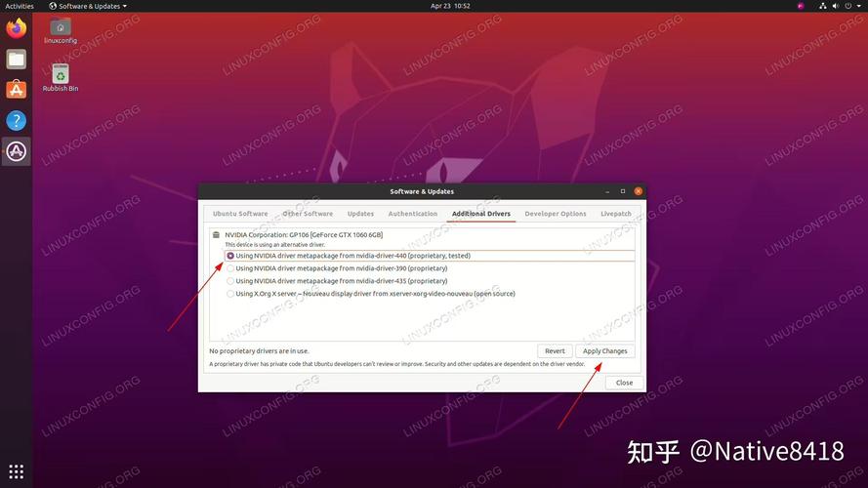Open the clock showing Apr 23 10:52
This screenshot has width=868, height=488.
point(450,6)
